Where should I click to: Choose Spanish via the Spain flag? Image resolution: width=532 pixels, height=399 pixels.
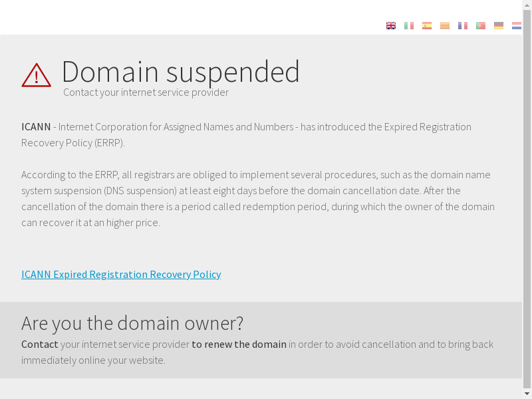pos(427,26)
